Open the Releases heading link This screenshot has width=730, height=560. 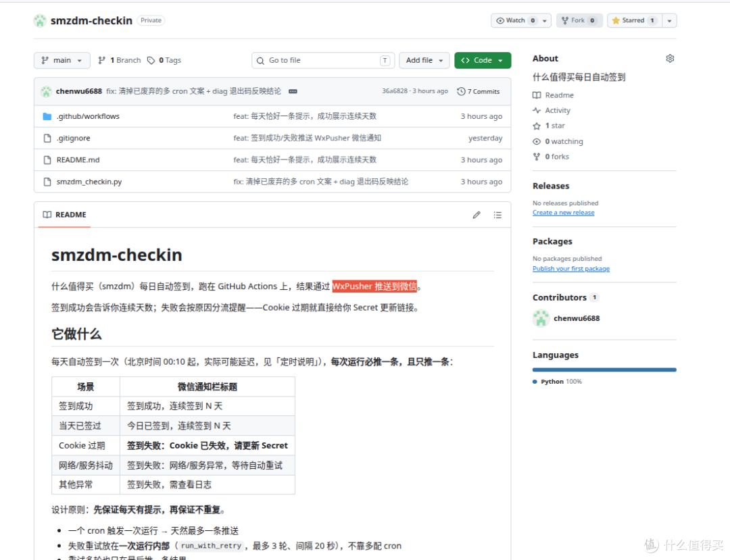tap(551, 186)
